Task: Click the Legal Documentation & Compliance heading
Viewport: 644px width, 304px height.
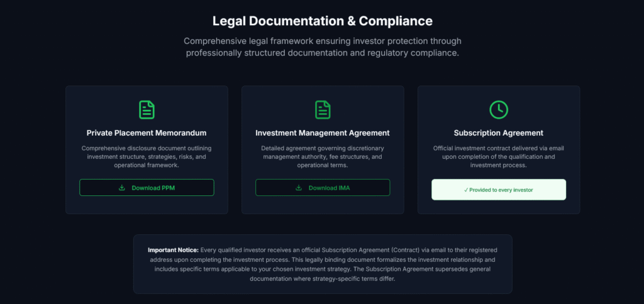Action: pyautogui.click(x=322, y=21)
